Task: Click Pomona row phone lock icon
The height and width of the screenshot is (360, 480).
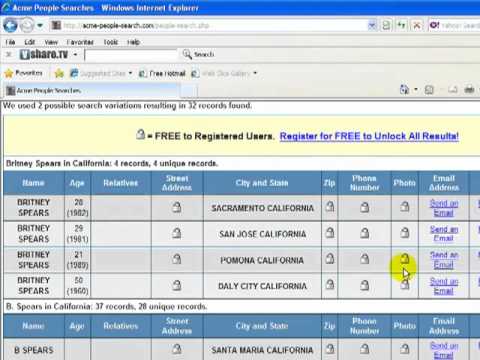Action: tap(365, 259)
